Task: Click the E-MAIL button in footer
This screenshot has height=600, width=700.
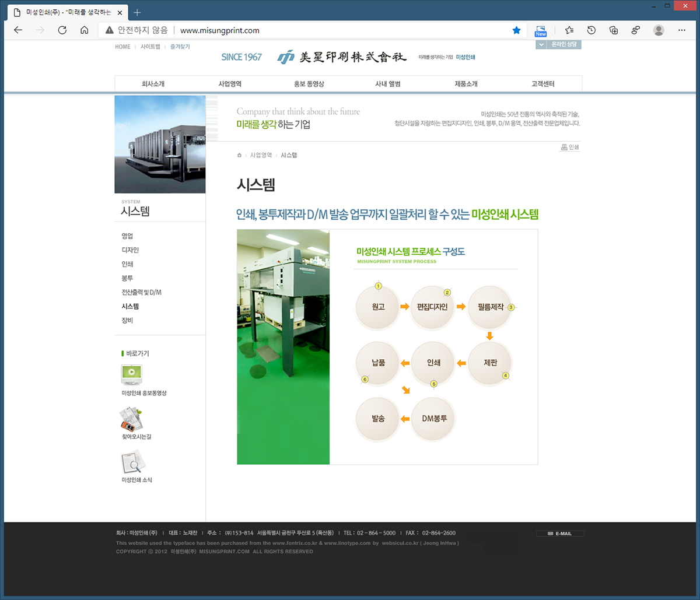Action: (559, 534)
